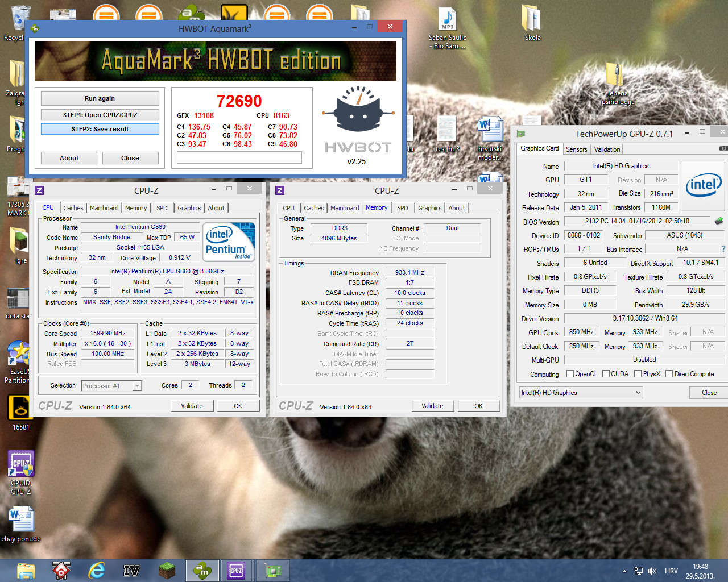Viewport: 728px width, 582px height.
Task: Click the 72690 Aquamark score
Action: pos(239,101)
